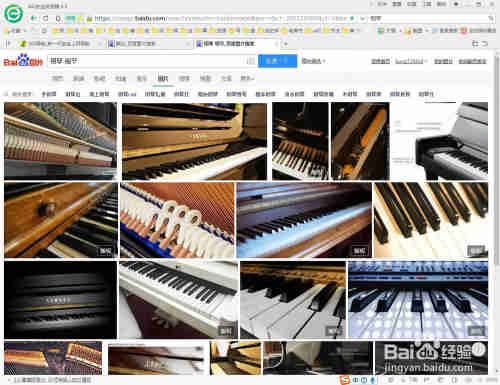Click the microphone icon in system tray
The width and height of the screenshot is (500, 385).
(373, 380)
